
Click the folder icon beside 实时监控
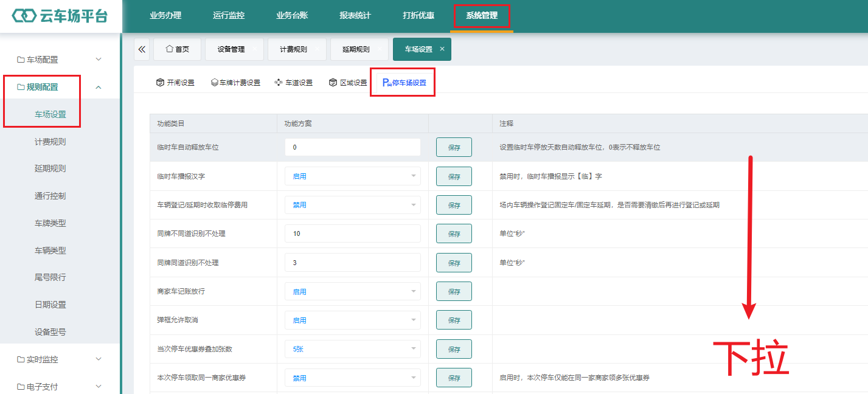(21, 359)
